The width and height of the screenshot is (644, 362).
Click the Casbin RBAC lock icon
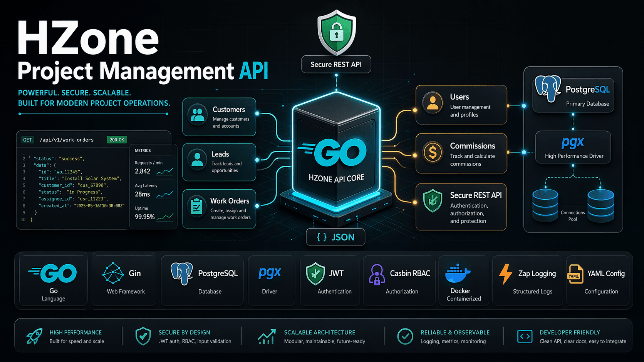376,274
